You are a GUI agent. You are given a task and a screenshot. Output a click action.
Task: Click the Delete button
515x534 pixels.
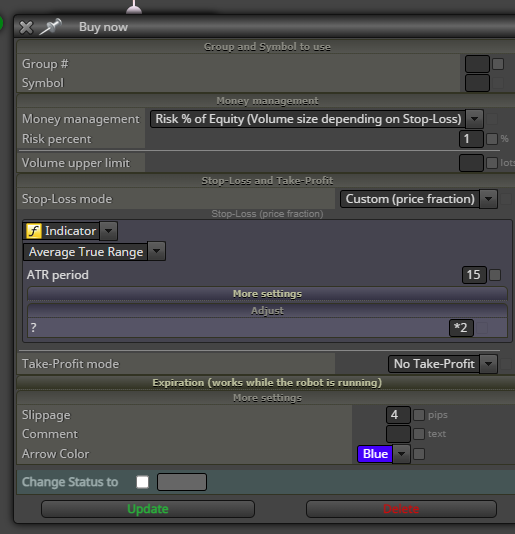coord(401,509)
